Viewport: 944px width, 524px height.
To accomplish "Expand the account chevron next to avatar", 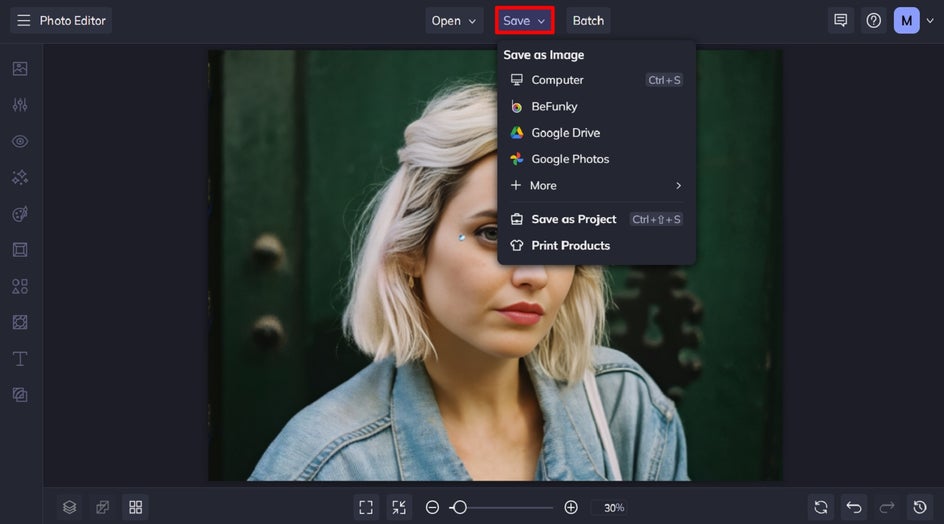I will click(930, 20).
